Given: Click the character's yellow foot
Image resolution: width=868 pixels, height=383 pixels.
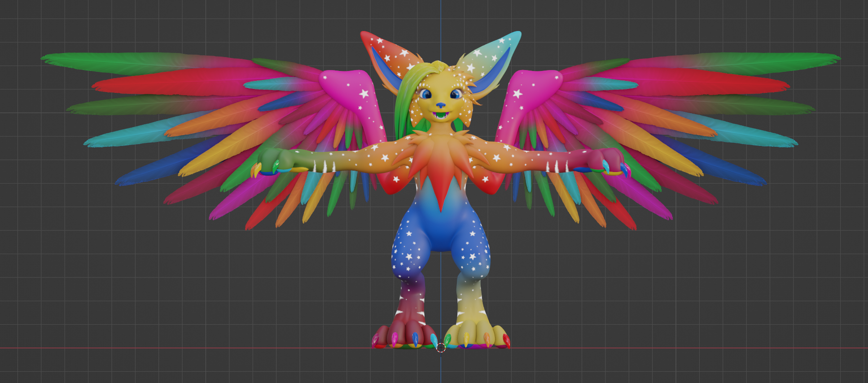Looking at the screenshot, I should [x=477, y=335].
